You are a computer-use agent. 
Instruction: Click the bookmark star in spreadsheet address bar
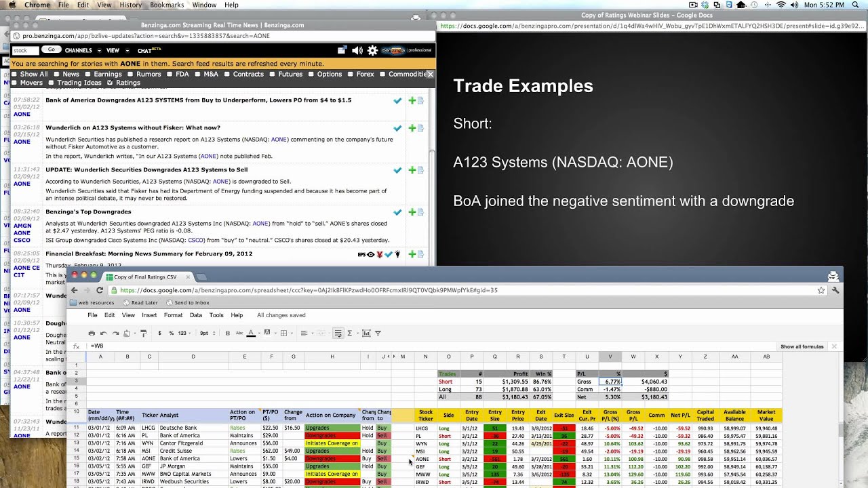click(x=821, y=290)
